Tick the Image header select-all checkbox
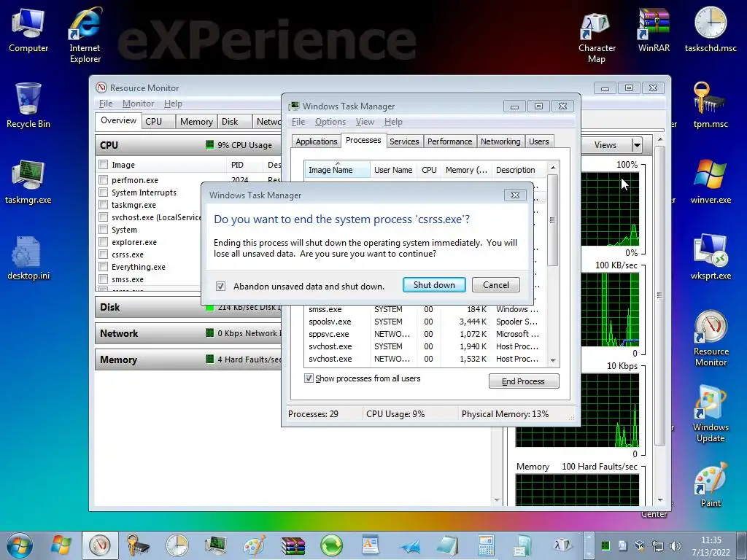Screen dimensions: 747x560 [x=103, y=164]
